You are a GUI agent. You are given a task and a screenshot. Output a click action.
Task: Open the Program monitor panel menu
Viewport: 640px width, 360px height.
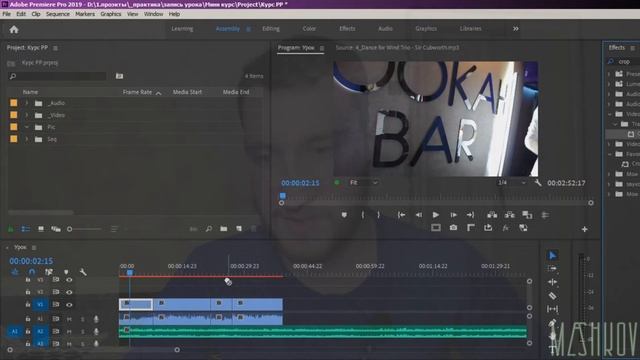click(322, 48)
